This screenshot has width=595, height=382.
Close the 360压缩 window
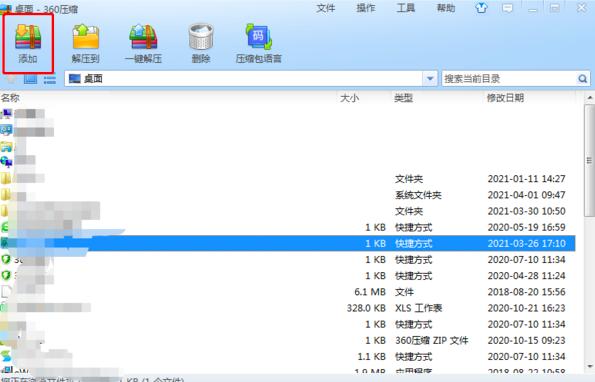pyautogui.click(x=581, y=8)
